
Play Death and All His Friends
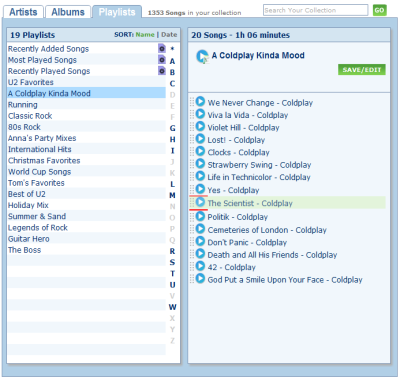click(200, 254)
